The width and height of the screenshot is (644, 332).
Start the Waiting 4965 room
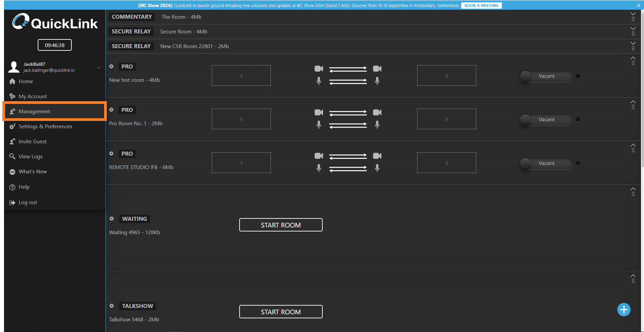coord(281,225)
